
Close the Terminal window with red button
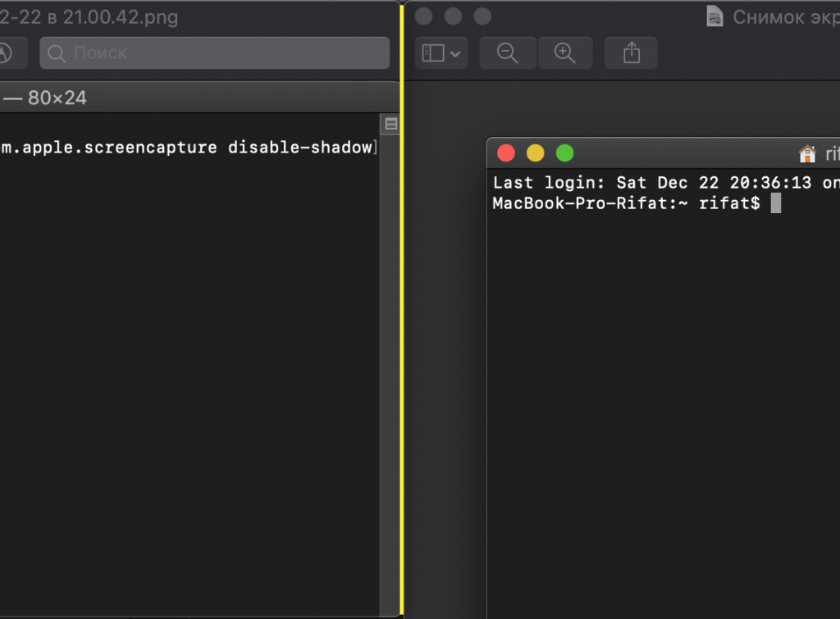(506, 153)
